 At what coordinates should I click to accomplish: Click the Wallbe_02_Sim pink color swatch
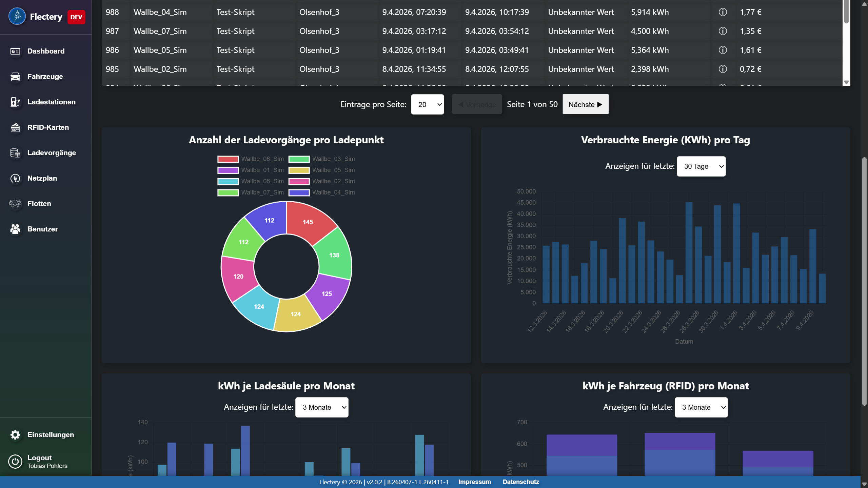pyautogui.click(x=299, y=181)
